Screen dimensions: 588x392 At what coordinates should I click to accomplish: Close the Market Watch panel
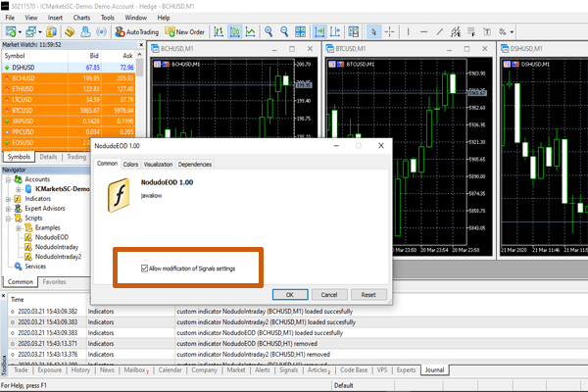(141, 45)
